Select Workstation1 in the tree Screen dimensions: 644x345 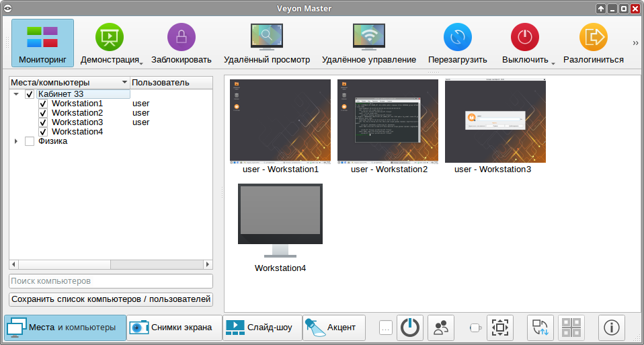77,104
